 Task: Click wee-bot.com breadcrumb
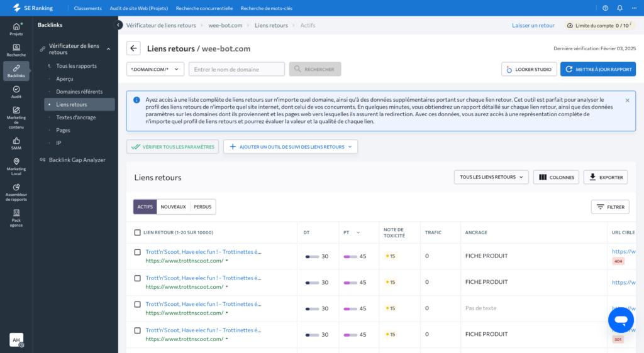pyautogui.click(x=225, y=25)
